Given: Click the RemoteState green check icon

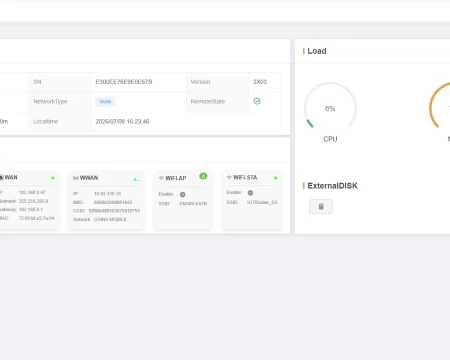Looking at the screenshot, I should (x=257, y=101).
